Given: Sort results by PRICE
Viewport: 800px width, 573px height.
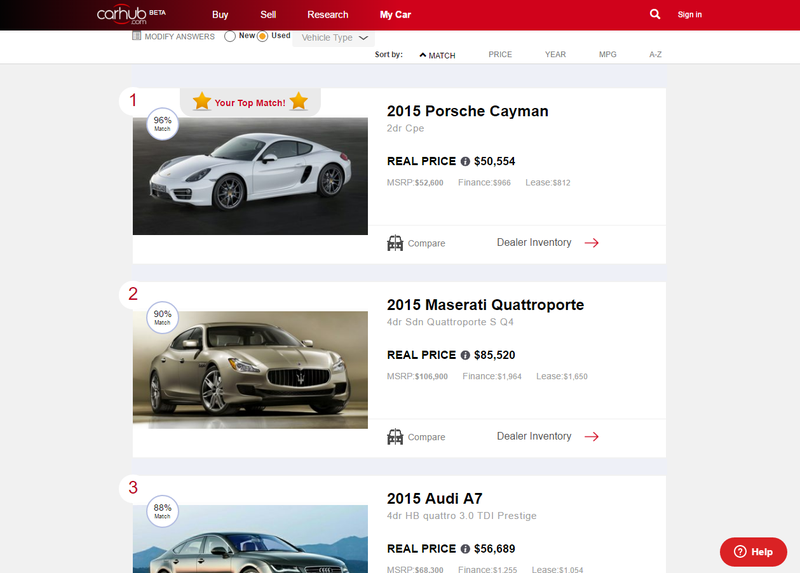Looking at the screenshot, I should coord(500,54).
